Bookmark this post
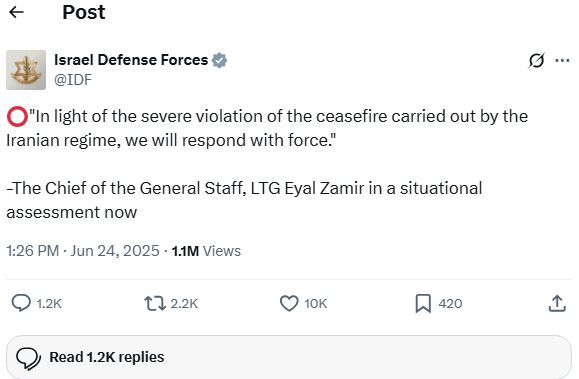The height and width of the screenshot is (379, 579). (423, 303)
